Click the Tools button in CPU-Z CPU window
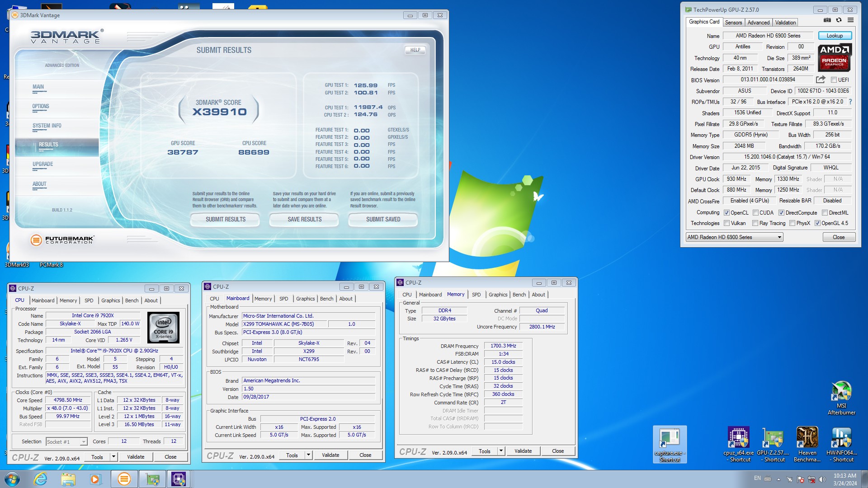Image resolution: width=868 pixels, height=488 pixels. (x=97, y=457)
